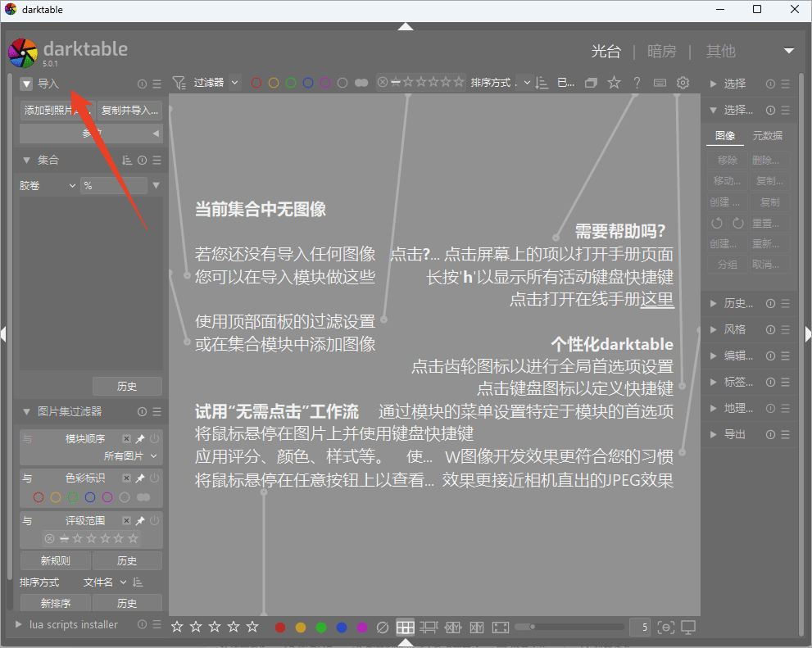Click the full preview icon in bottom bar
The height and width of the screenshot is (648, 812).
click(x=500, y=627)
